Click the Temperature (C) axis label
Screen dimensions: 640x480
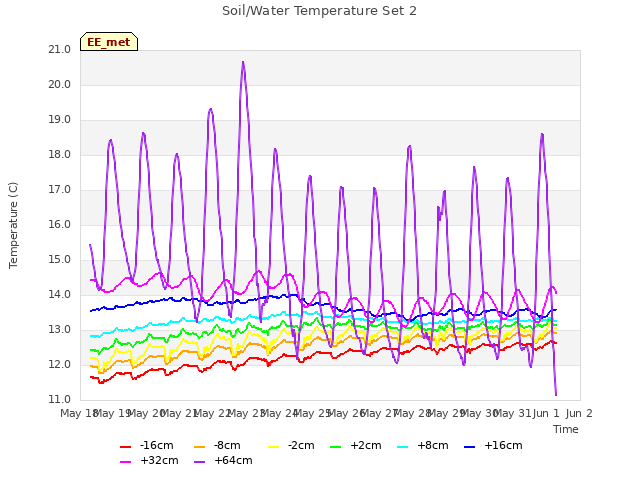tap(13, 225)
